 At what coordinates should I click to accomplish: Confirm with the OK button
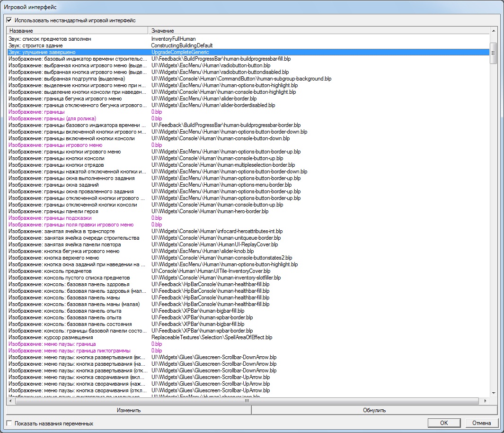(x=444, y=423)
